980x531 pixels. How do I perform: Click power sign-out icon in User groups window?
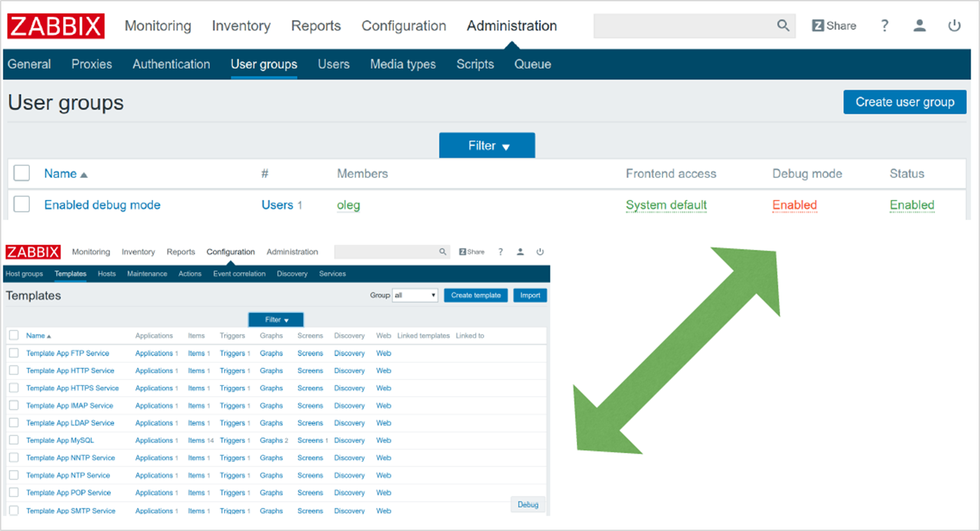[x=955, y=26]
